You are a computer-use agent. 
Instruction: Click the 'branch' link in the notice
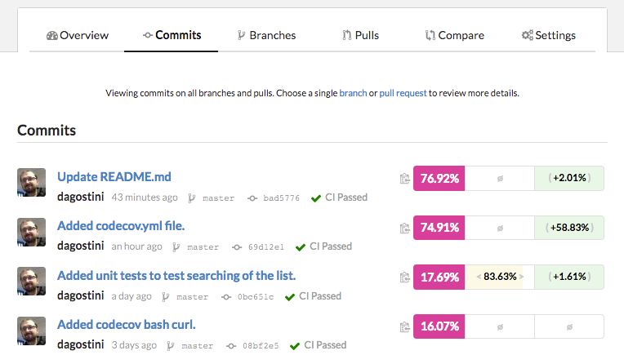click(x=353, y=93)
